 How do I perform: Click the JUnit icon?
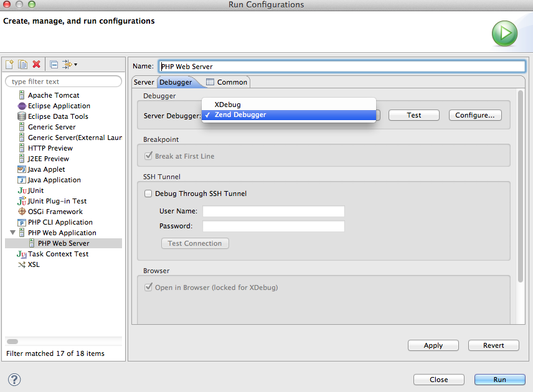[x=22, y=190]
